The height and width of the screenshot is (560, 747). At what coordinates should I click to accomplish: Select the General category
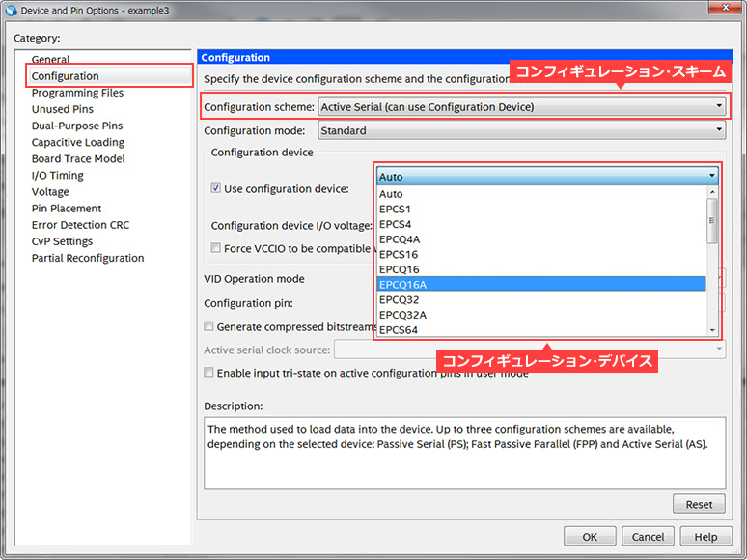click(50, 60)
